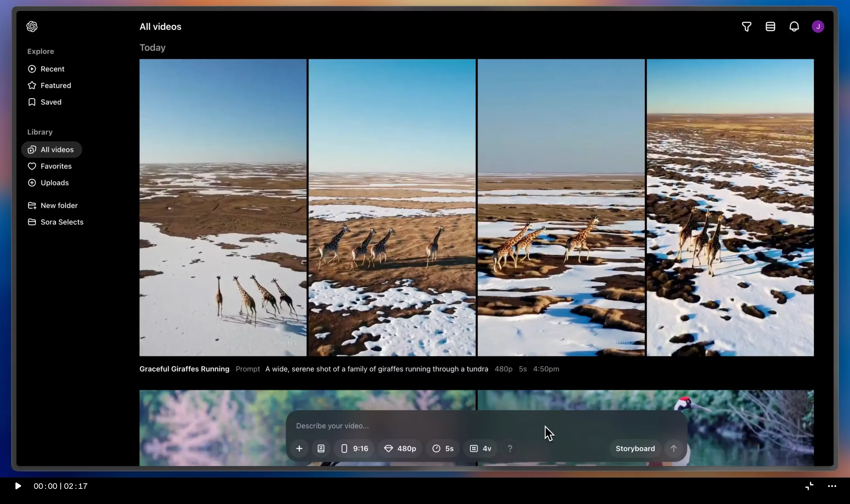Open Favorites in Library

(56, 166)
